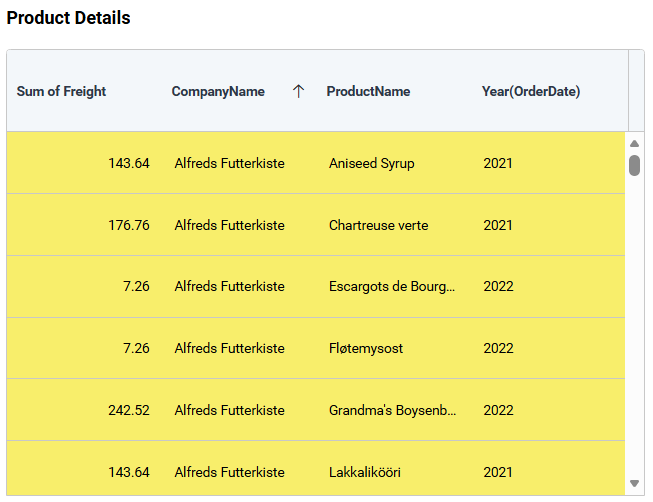Click the scrollbar down arrow
Screen dimensions: 653x502
pos(634,484)
